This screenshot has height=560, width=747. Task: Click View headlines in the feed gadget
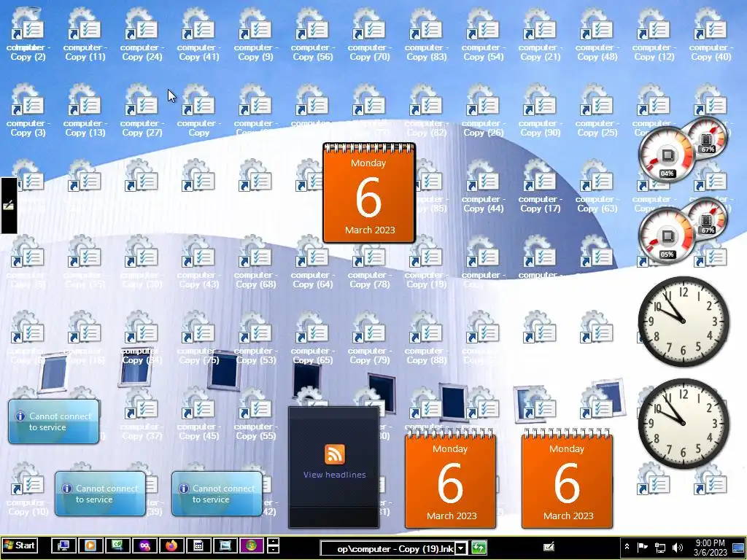click(x=334, y=475)
